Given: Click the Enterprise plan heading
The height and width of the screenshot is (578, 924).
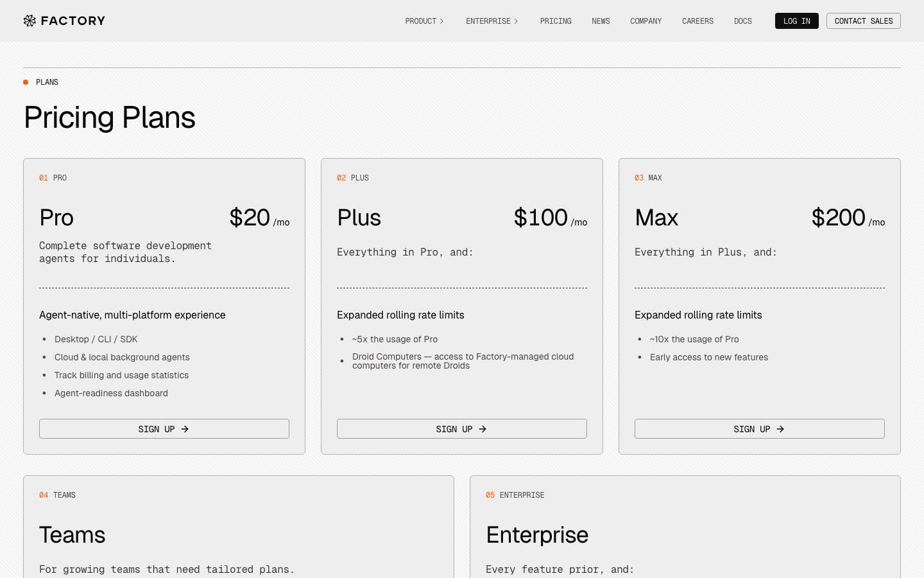Looking at the screenshot, I should point(537,535).
